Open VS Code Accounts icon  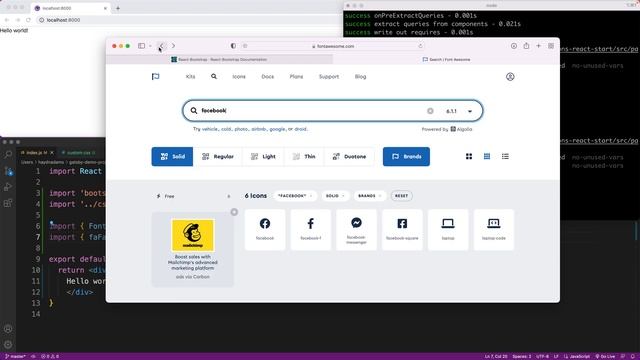[x=8, y=329]
